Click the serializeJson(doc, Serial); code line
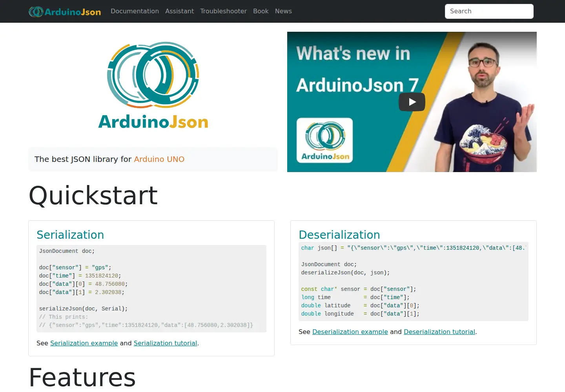 pos(84,309)
